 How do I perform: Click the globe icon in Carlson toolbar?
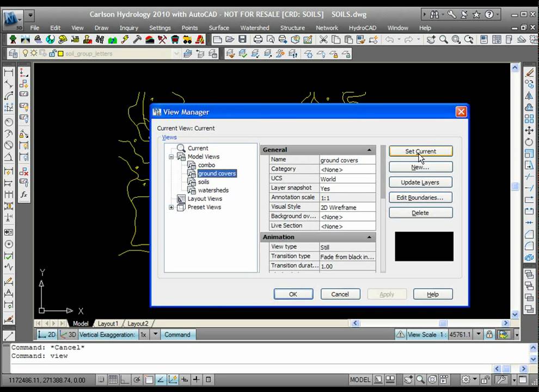coord(50,40)
